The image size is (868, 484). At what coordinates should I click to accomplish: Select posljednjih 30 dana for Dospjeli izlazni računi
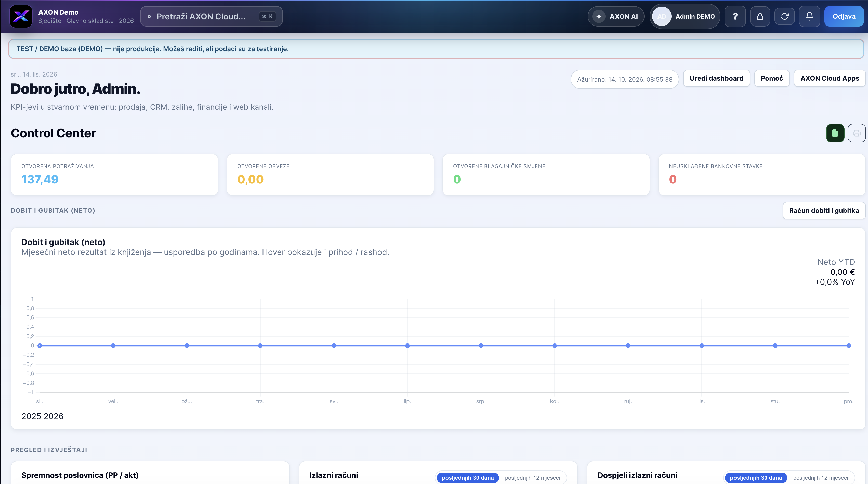756,478
